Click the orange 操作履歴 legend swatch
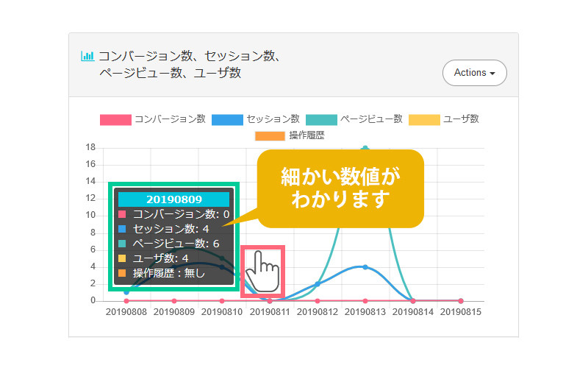588x368 pixels. (x=270, y=135)
